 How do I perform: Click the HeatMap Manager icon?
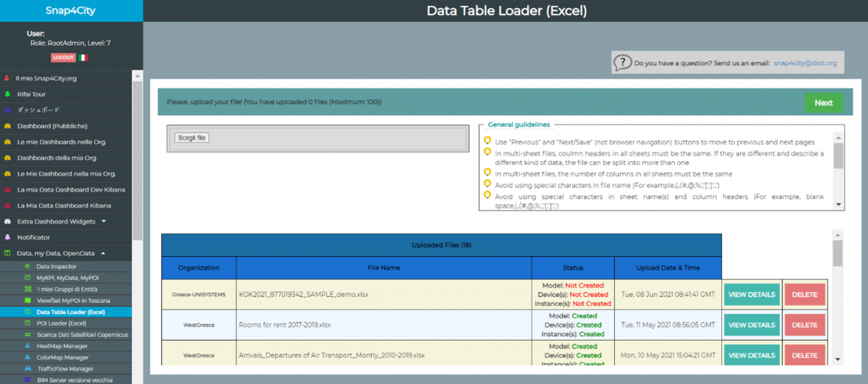click(27, 346)
